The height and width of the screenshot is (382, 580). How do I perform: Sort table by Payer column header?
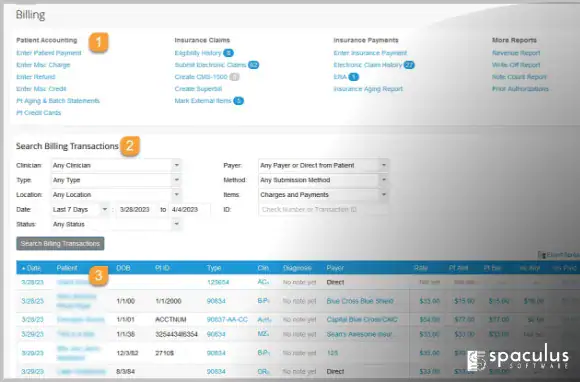coord(335,268)
